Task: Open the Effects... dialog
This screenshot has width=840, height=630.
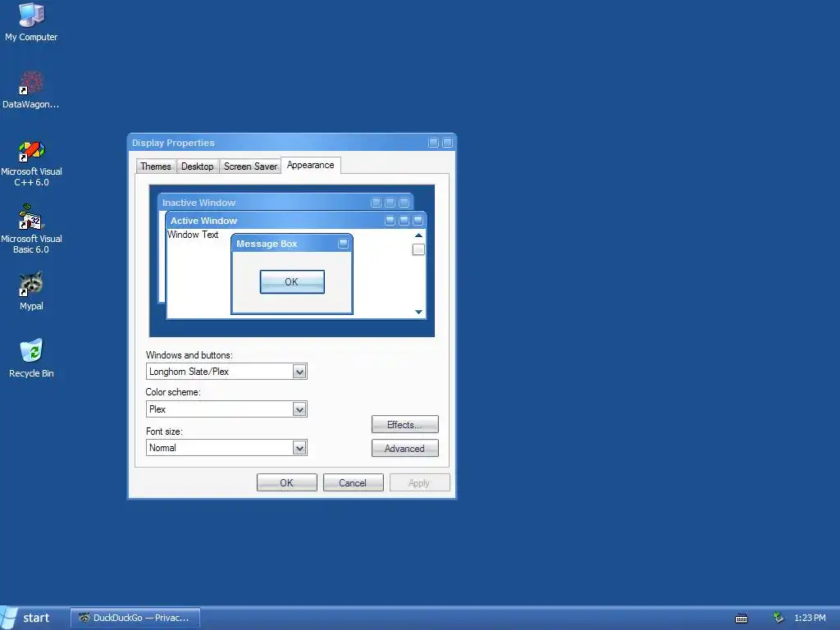Action: click(x=405, y=425)
